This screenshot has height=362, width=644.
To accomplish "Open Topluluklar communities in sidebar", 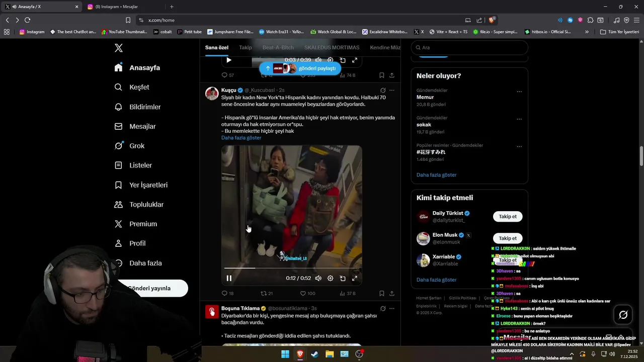I will tap(139, 205).
